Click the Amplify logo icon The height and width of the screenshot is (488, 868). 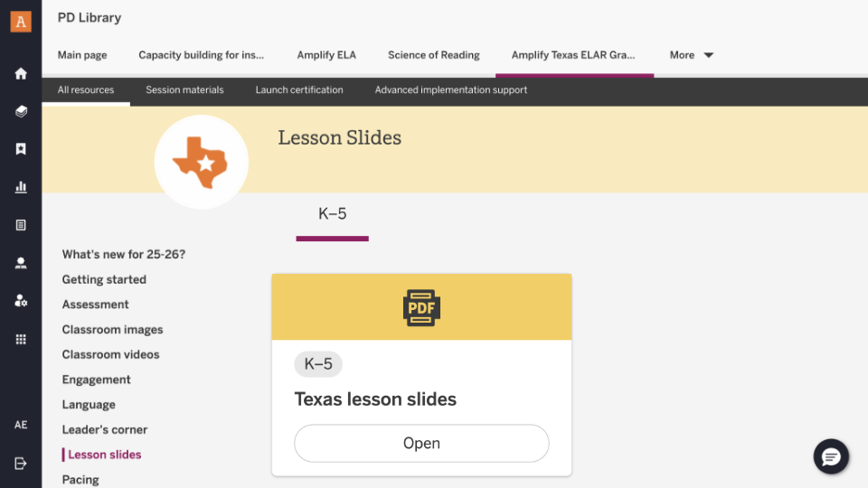click(21, 22)
